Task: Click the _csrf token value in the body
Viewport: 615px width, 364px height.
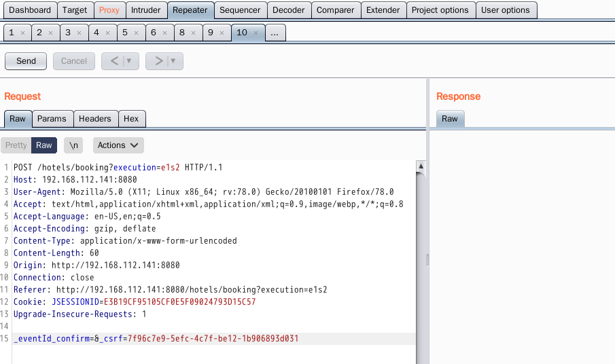Action: (213, 338)
